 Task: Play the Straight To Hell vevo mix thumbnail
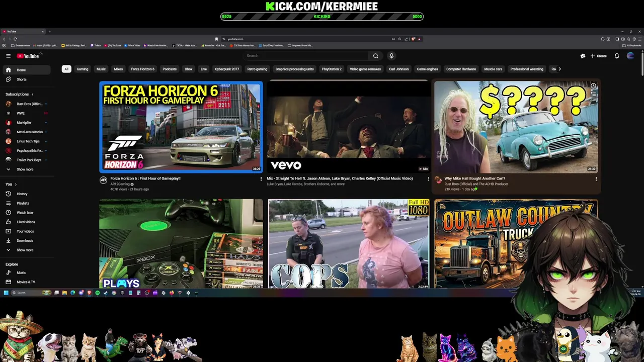[x=348, y=127]
